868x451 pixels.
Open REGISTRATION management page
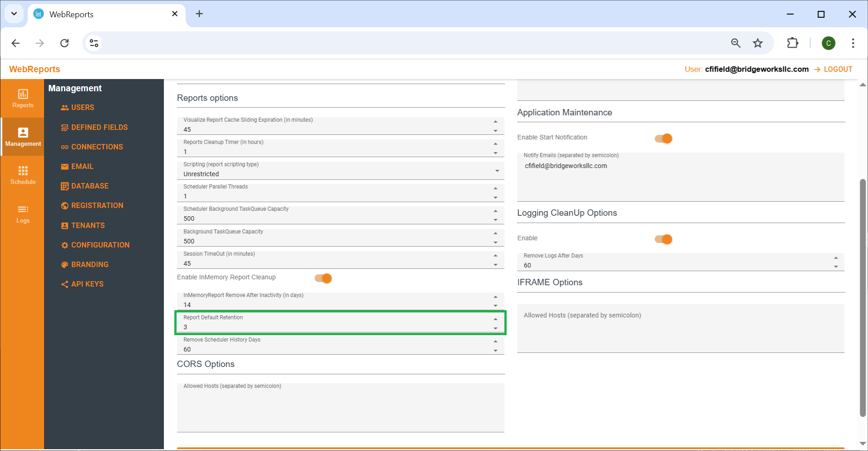(x=97, y=206)
